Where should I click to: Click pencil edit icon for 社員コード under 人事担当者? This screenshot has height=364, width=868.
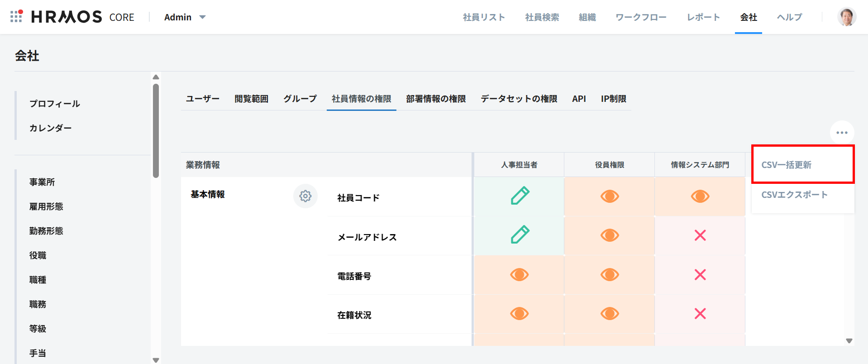tap(519, 196)
